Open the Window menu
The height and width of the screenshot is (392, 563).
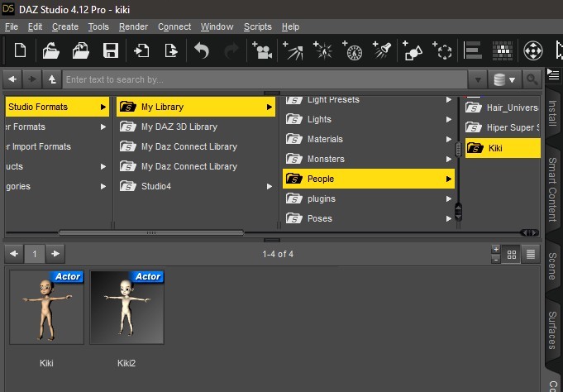217,27
